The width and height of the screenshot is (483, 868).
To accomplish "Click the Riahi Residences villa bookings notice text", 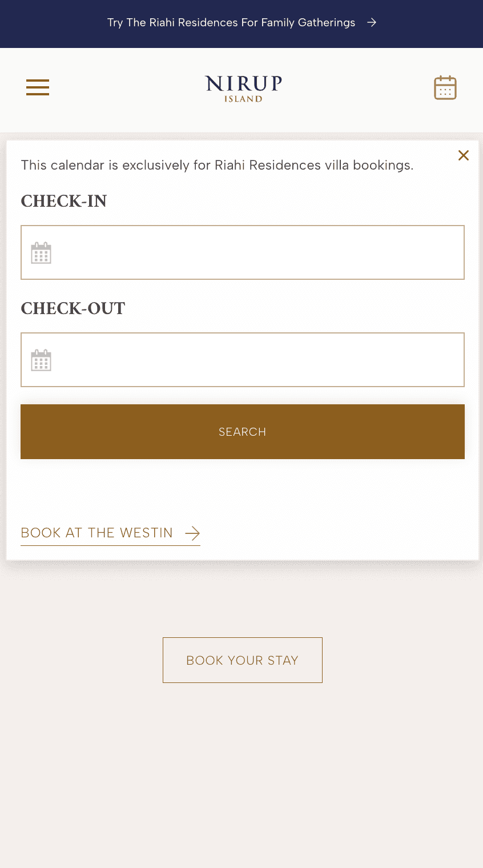I will (x=217, y=166).
